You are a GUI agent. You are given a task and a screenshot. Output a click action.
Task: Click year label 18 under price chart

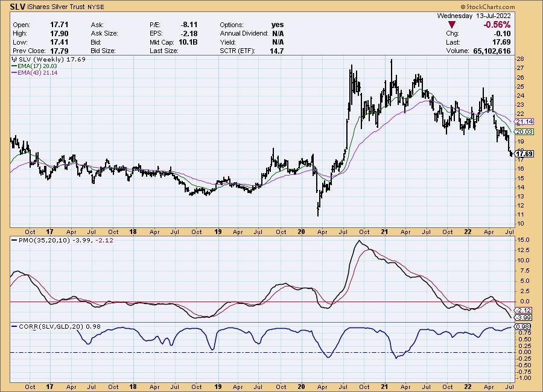(x=133, y=232)
